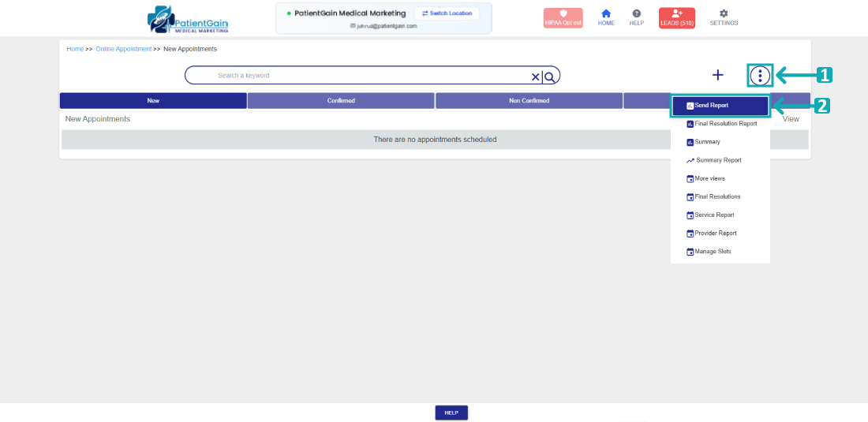Click the Summary Report trend line icon

(690, 160)
